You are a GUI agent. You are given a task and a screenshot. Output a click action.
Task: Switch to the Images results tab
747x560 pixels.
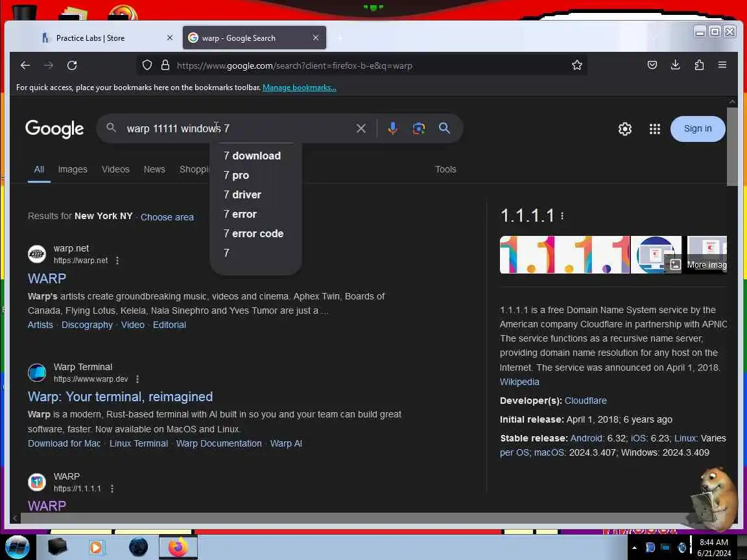click(x=73, y=170)
